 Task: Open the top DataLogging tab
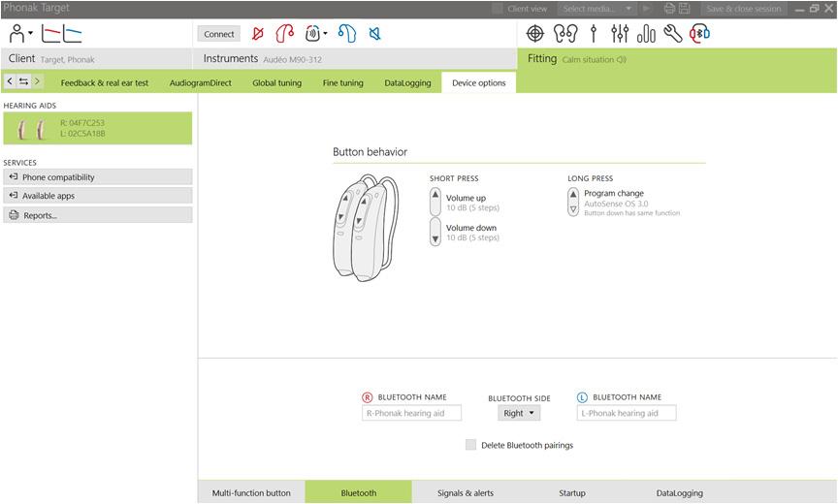(407, 82)
